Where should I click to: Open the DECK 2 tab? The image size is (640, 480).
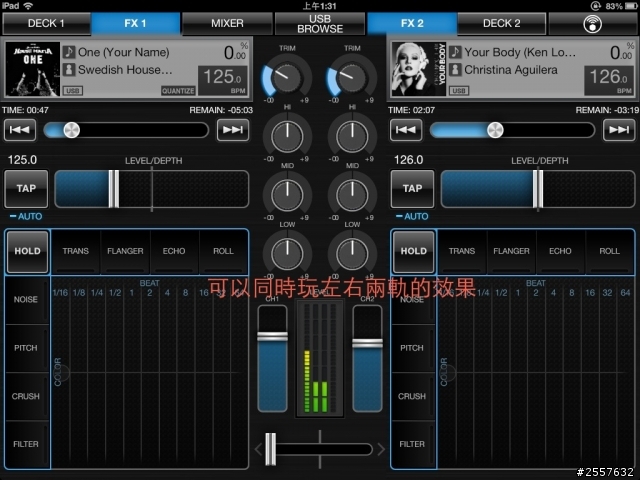tap(502, 23)
